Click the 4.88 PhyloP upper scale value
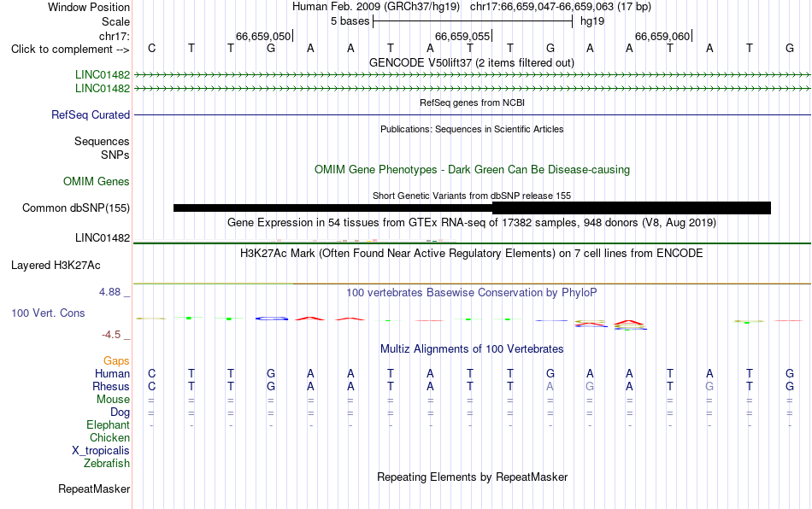The width and height of the screenshot is (812, 509). pos(109,292)
